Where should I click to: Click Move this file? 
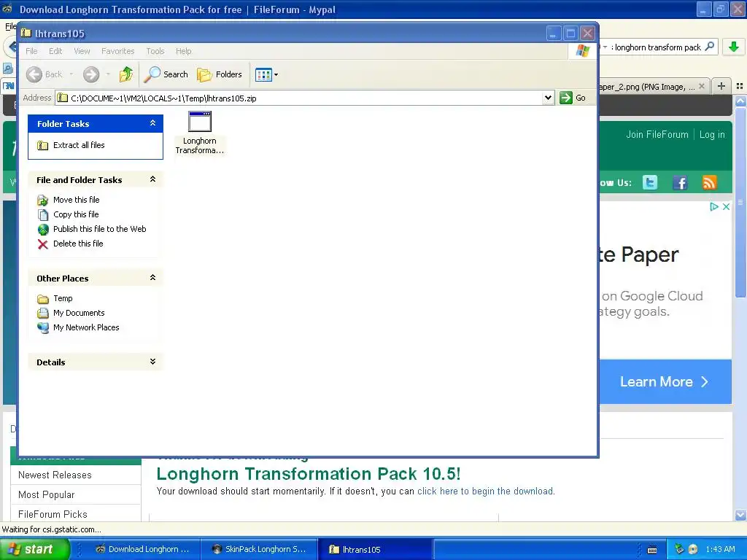[69, 200]
